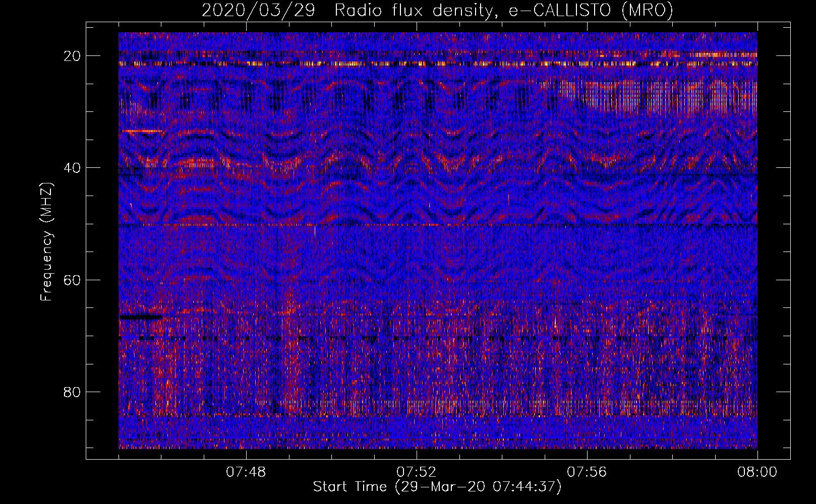Click the 40 MHz frequency tick label
Screen dimensions: 816x504
click(73, 168)
